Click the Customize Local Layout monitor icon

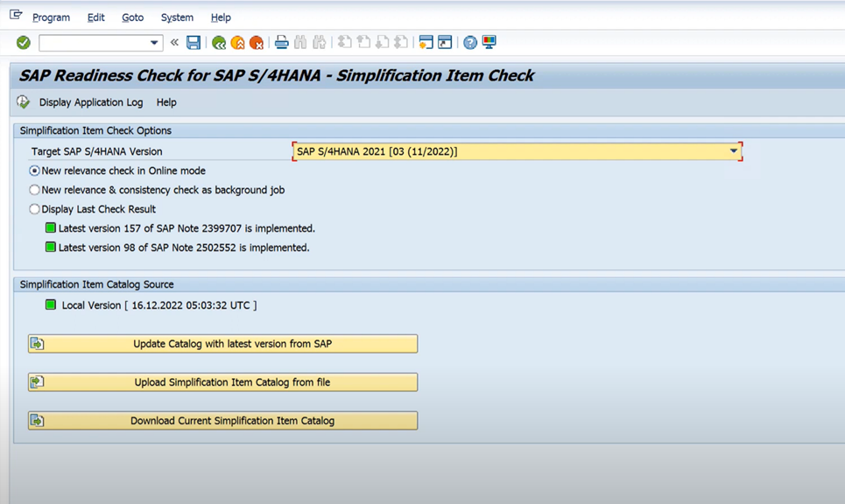[x=489, y=42]
